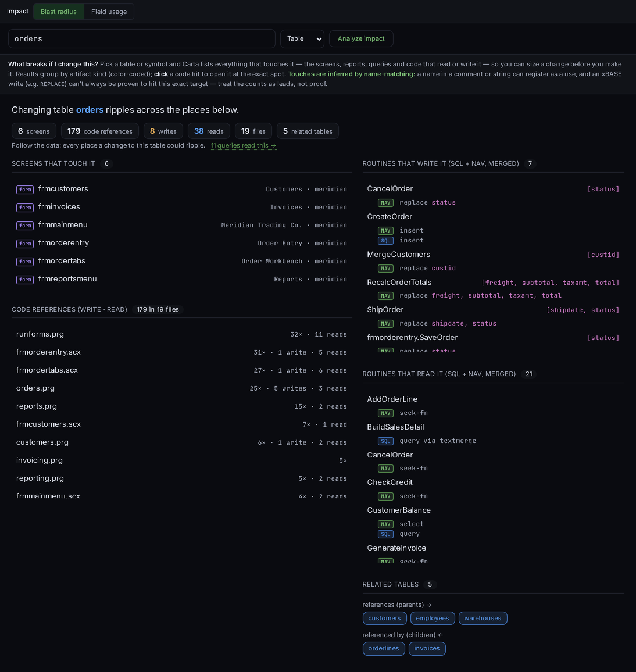Open the invoices child table chip
The image size is (636, 672).
427,648
